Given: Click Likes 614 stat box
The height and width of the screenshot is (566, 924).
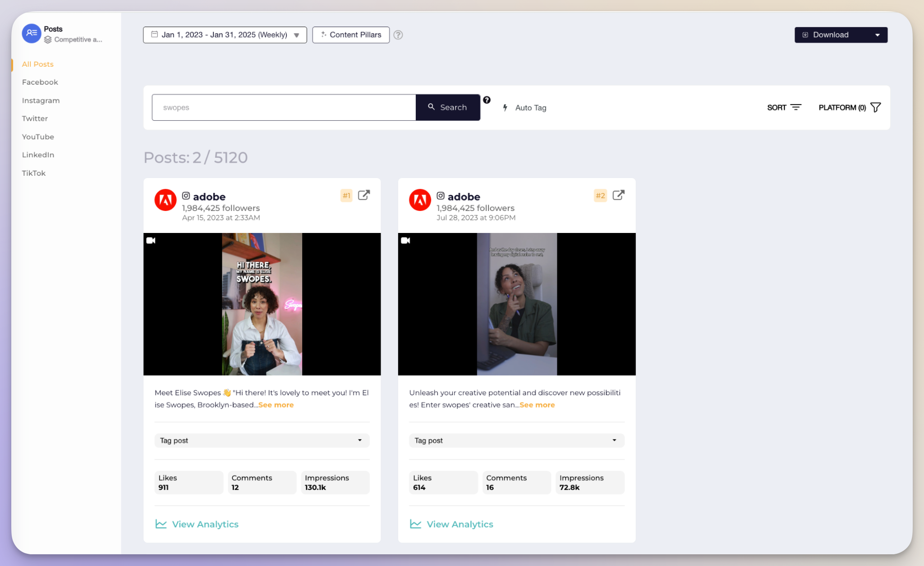Looking at the screenshot, I should pos(443,482).
